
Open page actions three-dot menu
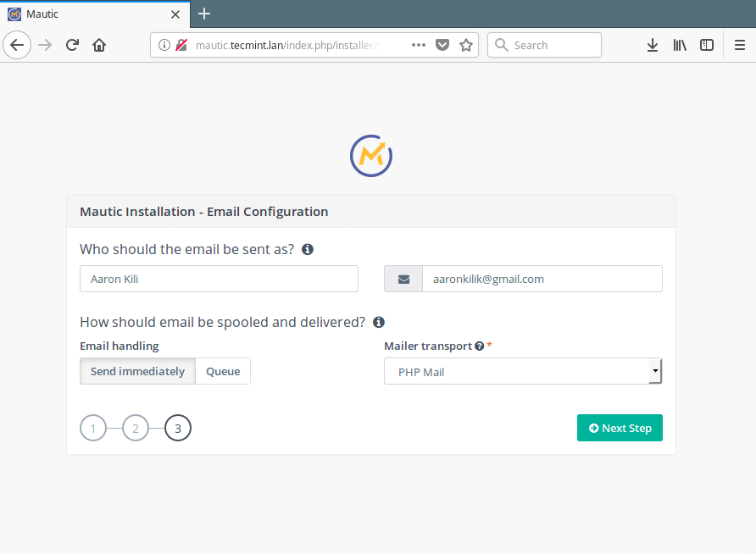pos(419,45)
